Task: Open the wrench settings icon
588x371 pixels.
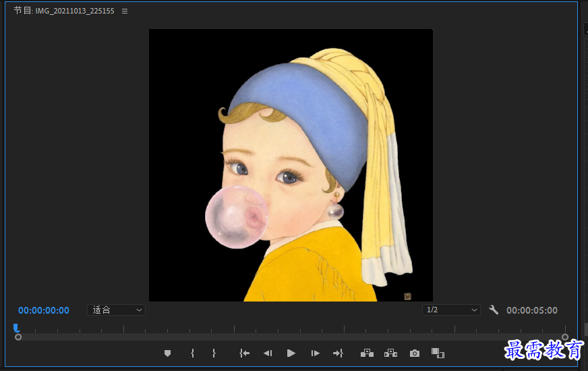Action: pos(494,310)
